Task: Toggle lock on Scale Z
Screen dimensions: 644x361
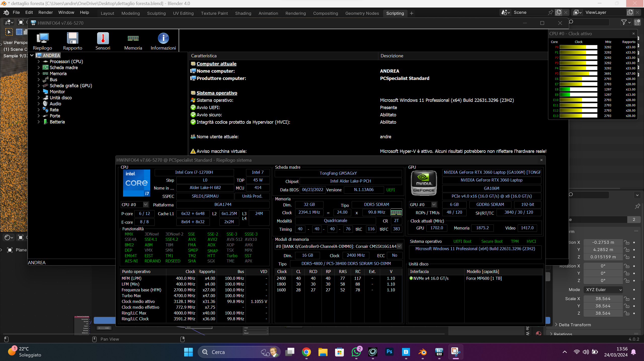Action: point(627,313)
